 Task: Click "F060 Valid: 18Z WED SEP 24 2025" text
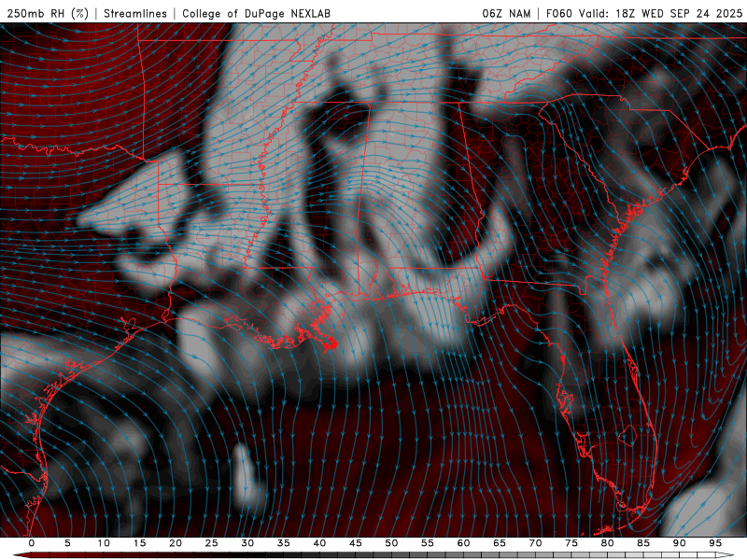(644, 13)
